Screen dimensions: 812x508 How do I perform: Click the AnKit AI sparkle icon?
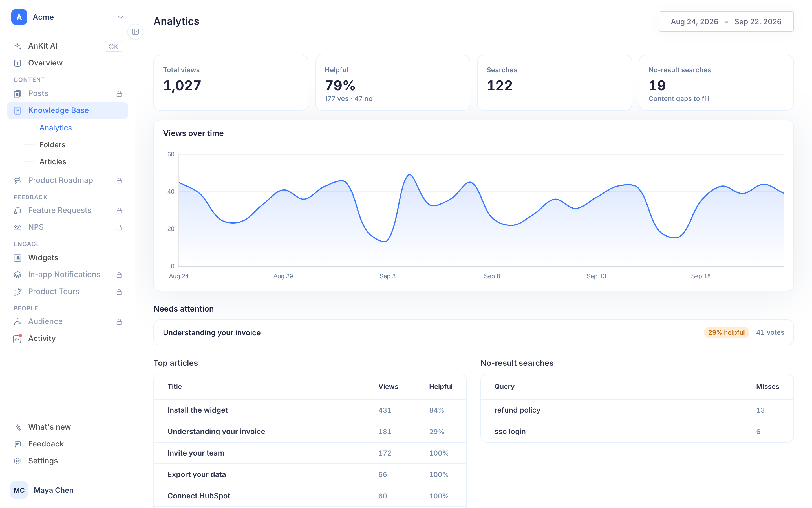pyautogui.click(x=18, y=46)
